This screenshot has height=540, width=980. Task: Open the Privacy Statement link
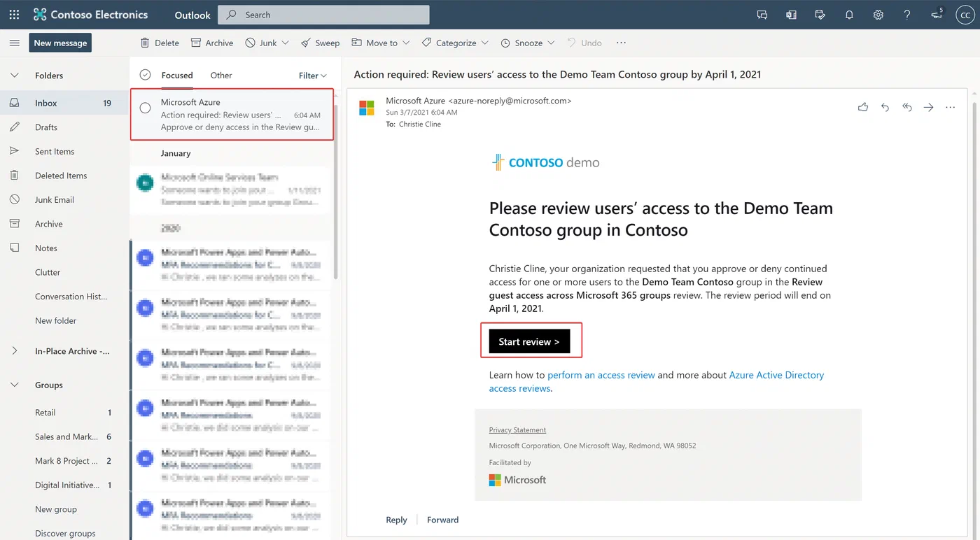(517, 429)
